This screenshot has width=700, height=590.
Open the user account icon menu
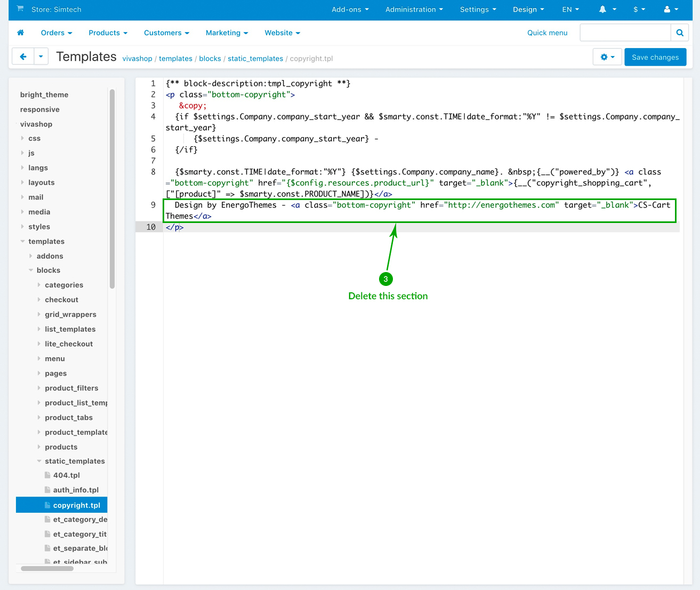coord(671,10)
